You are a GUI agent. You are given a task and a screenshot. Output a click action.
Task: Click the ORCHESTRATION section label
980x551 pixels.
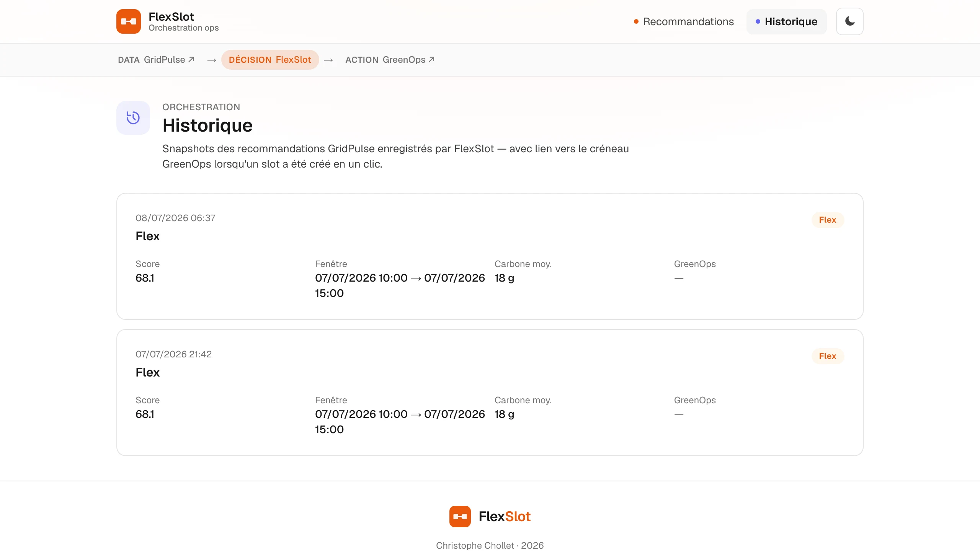pyautogui.click(x=201, y=107)
